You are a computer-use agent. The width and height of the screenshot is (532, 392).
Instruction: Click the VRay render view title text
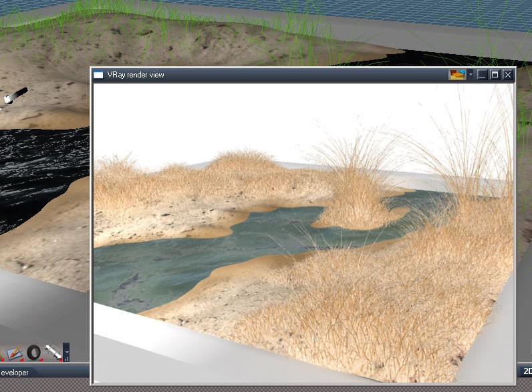point(136,75)
